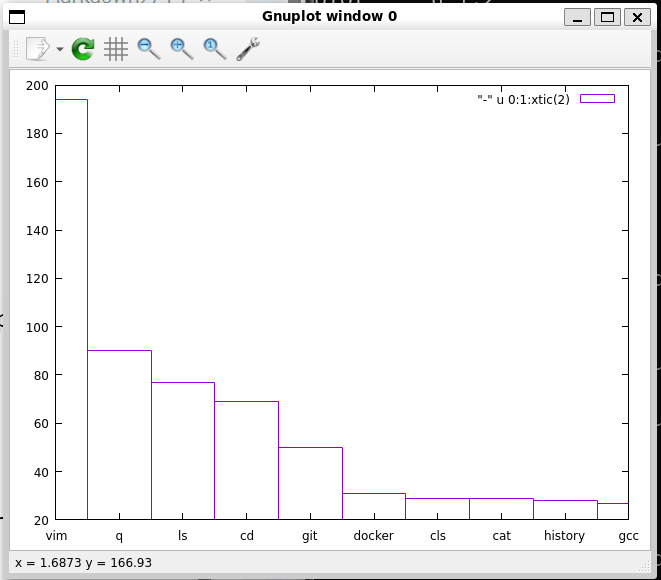Click the x-axis label "cls"

438,536
